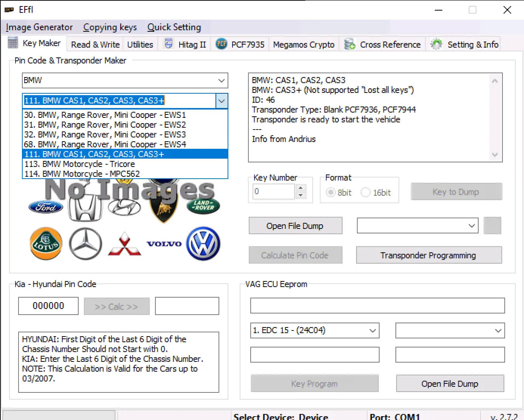Click the Key Program button
The width and height of the screenshot is (524, 420).
(315, 384)
